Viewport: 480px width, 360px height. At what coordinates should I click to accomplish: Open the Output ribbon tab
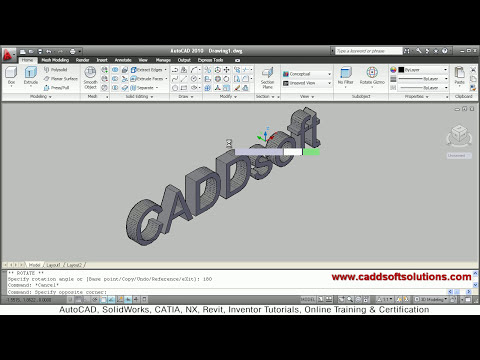coord(184,60)
